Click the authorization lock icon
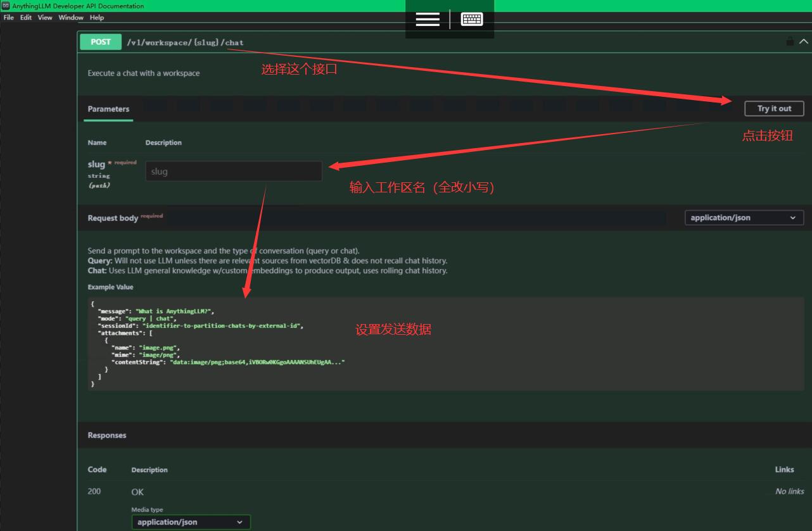The height and width of the screenshot is (531, 812). [x=790, y=41]
